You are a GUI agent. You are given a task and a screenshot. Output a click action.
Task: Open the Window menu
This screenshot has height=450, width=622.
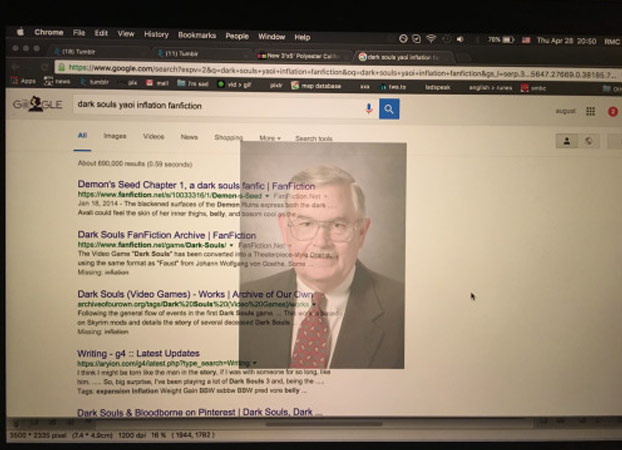(x=272, y=37)
